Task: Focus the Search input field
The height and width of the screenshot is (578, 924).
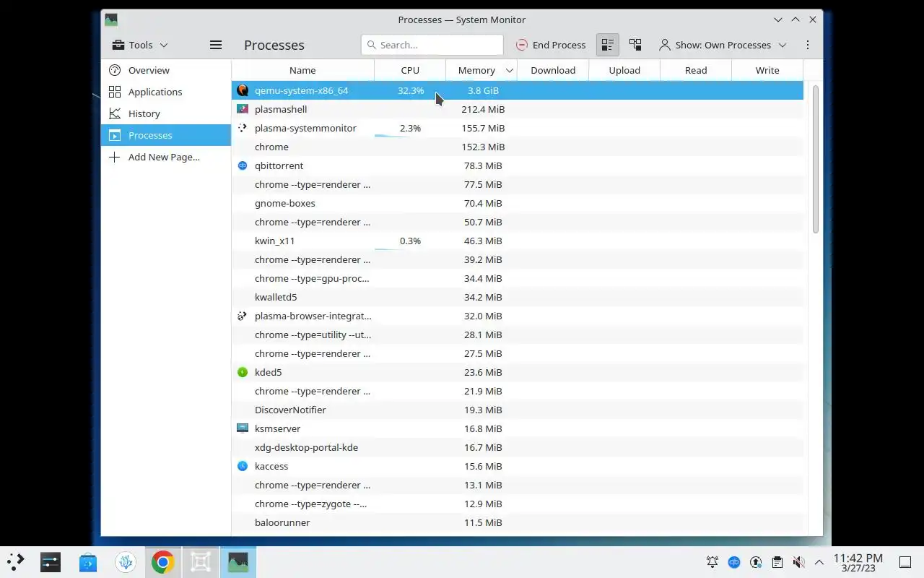Action: (x=432, y=45)
